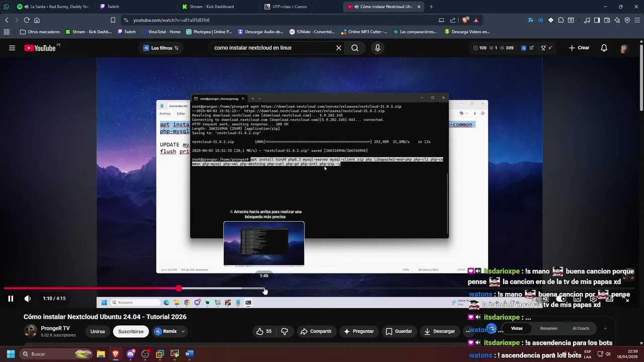The height and width of the screenshot is (362, 644).
Task: Collapse the vidIQ panel chevron
Action: (x=605, y=328)
